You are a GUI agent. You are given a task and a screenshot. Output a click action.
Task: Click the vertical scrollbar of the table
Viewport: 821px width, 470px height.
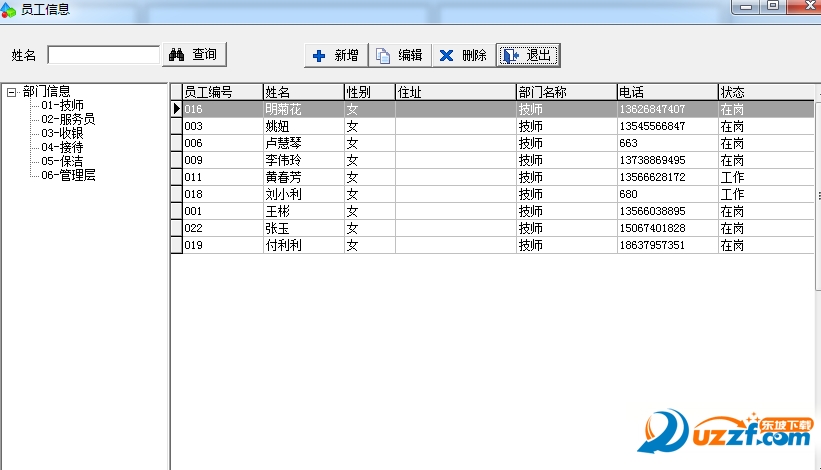[818, 194]
